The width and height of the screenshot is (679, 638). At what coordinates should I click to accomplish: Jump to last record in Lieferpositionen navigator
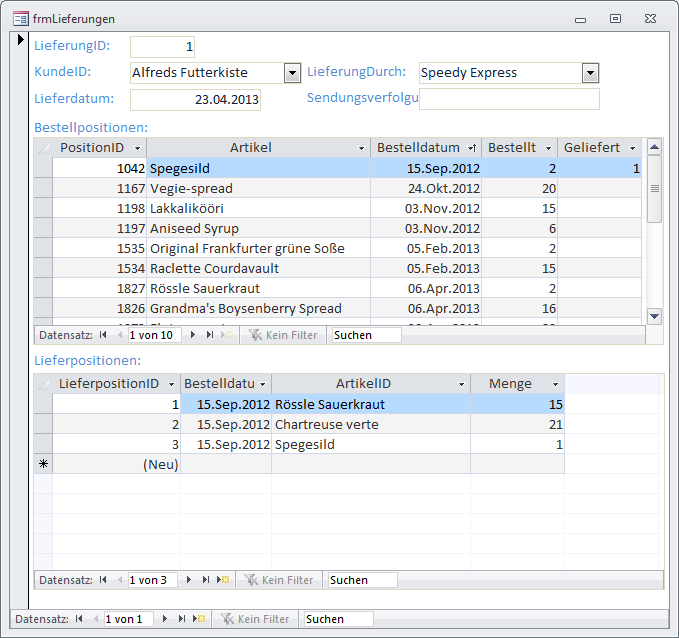pyautogui.click(x=205, y=580)
